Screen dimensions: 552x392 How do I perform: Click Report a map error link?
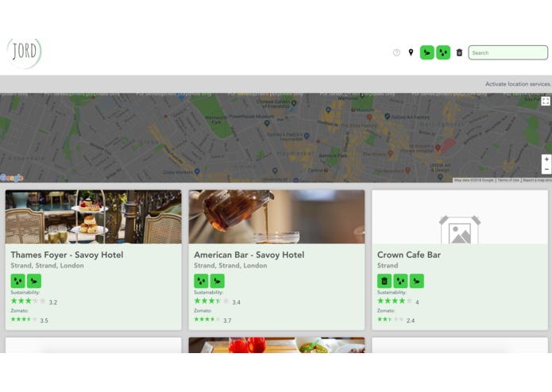(x=537, y=180)
